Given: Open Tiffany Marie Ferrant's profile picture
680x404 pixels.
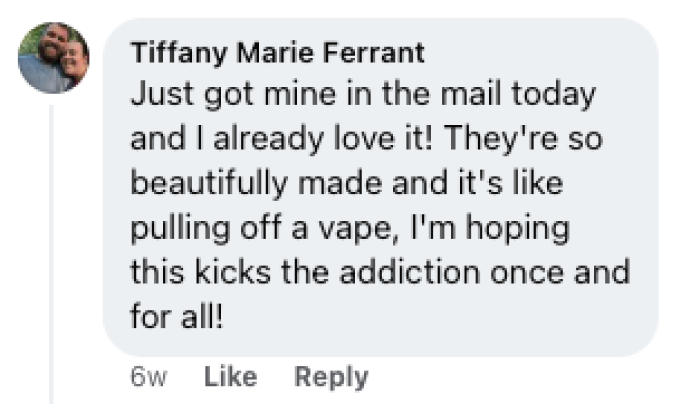Looking at the screenshot, I should [54, 58].
